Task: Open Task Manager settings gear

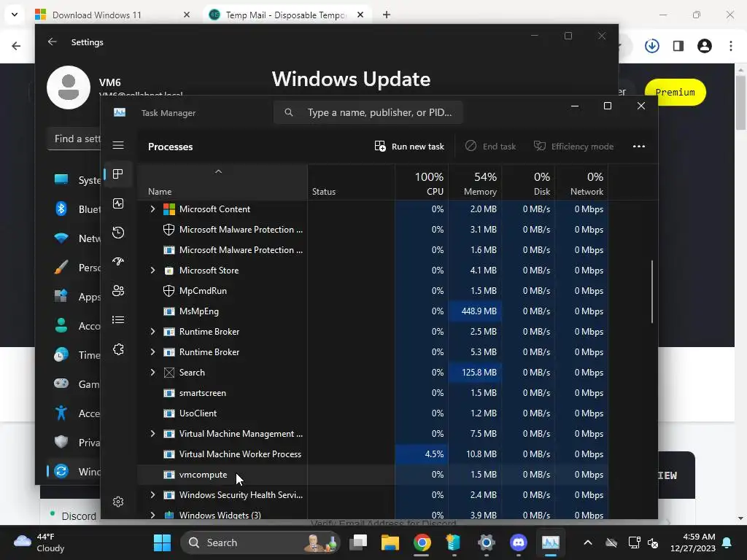Action: coord(118,502)
